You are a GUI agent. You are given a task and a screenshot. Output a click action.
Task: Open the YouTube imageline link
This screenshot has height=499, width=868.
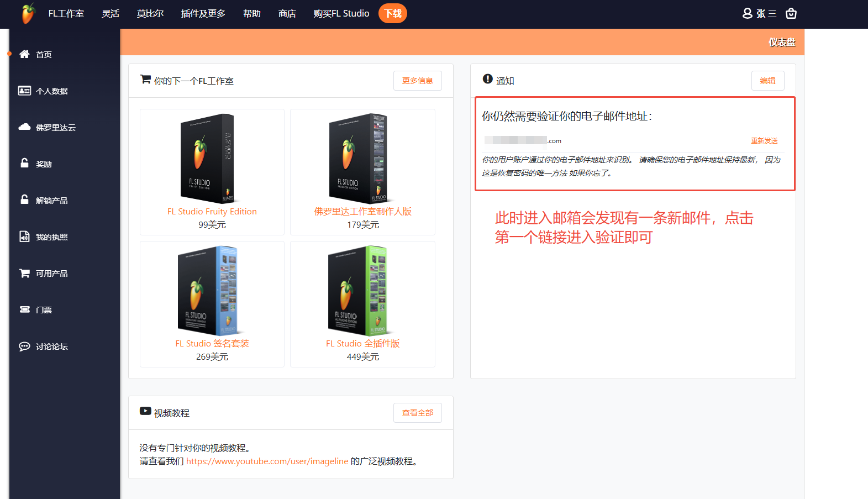(x=267, y=461)
